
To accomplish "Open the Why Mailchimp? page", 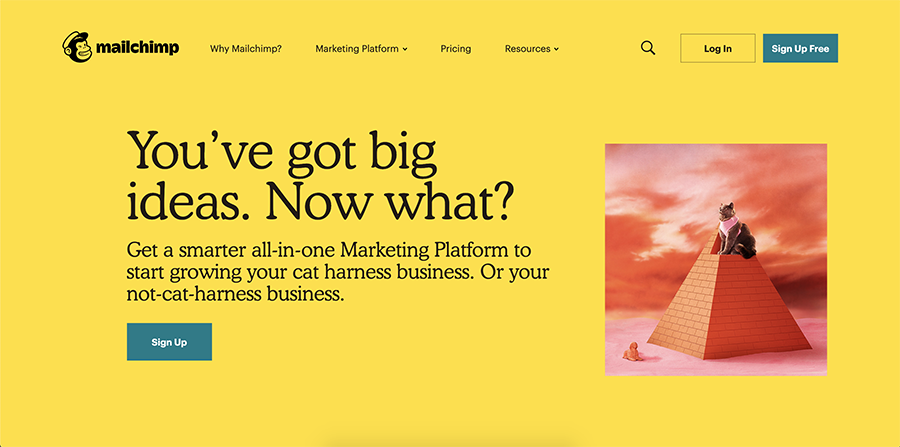I will [x=246, y=49].
